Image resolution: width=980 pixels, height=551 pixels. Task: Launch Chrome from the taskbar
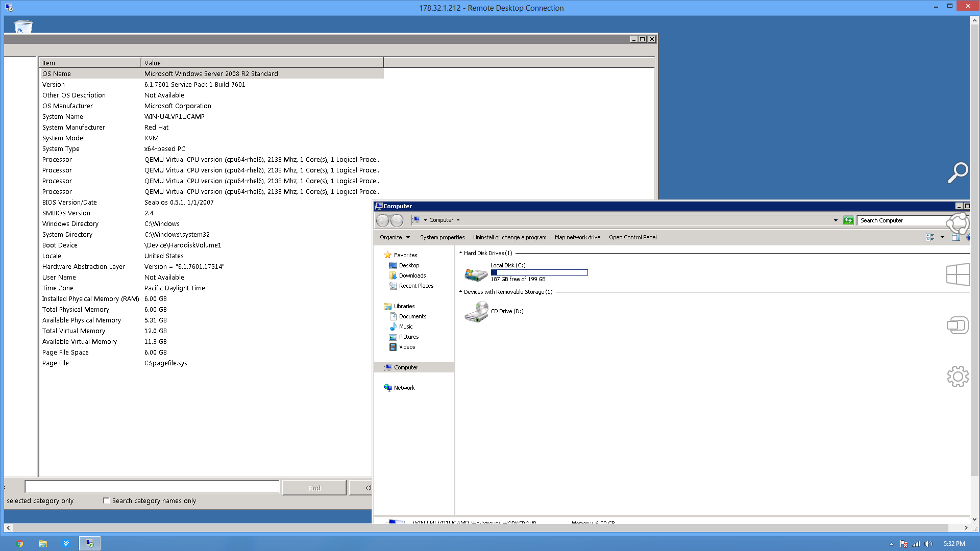(x=20, y=544)
